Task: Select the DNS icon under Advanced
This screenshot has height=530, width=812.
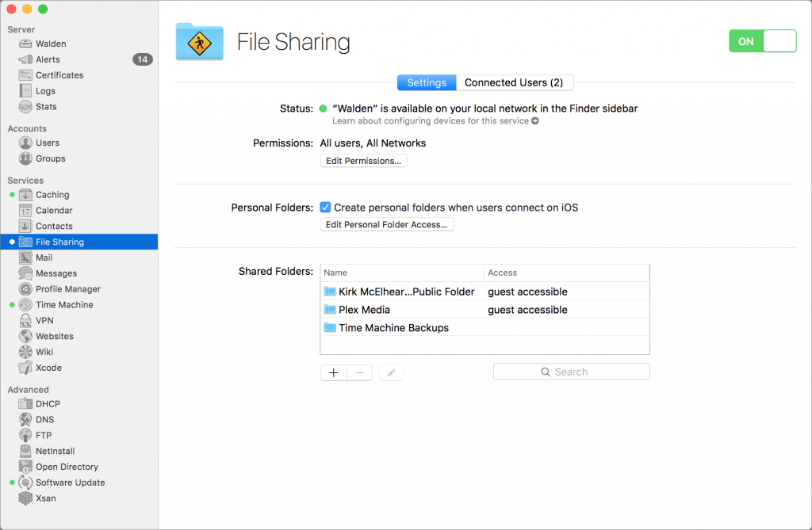Action: pyautogui.click(x=25, y=419)
